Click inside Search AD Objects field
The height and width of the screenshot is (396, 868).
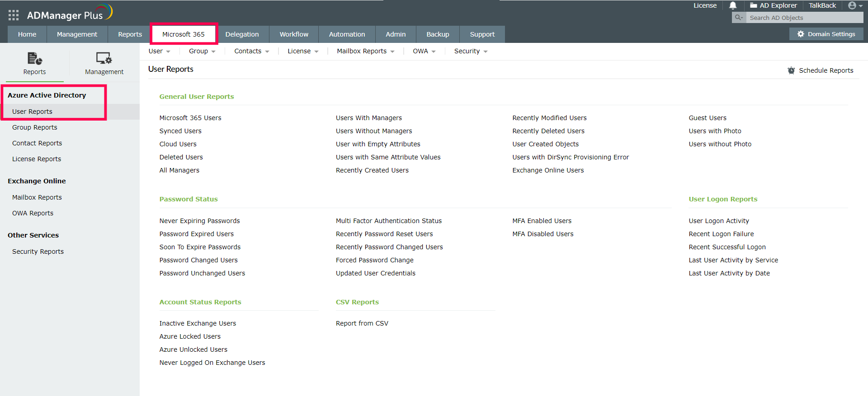[x=804, y=18]
